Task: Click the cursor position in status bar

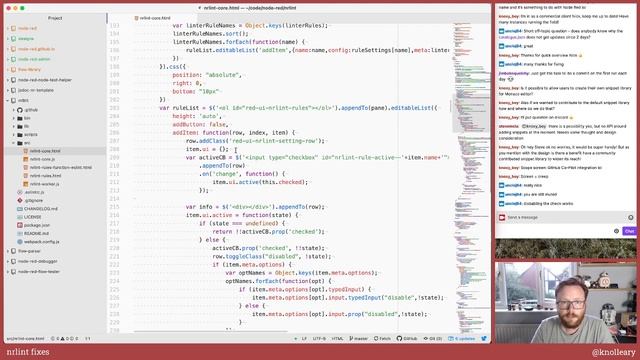Action: tap(87, 338)
